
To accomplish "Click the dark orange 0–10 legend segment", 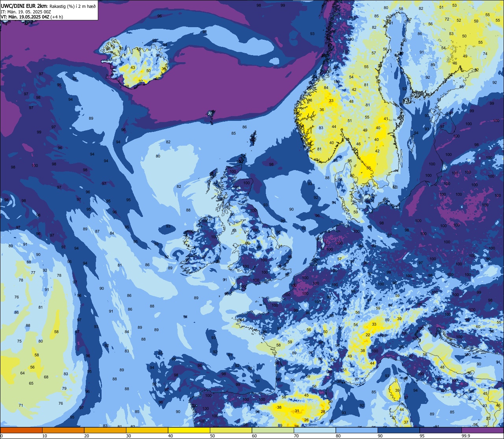I will pos(21,430).
